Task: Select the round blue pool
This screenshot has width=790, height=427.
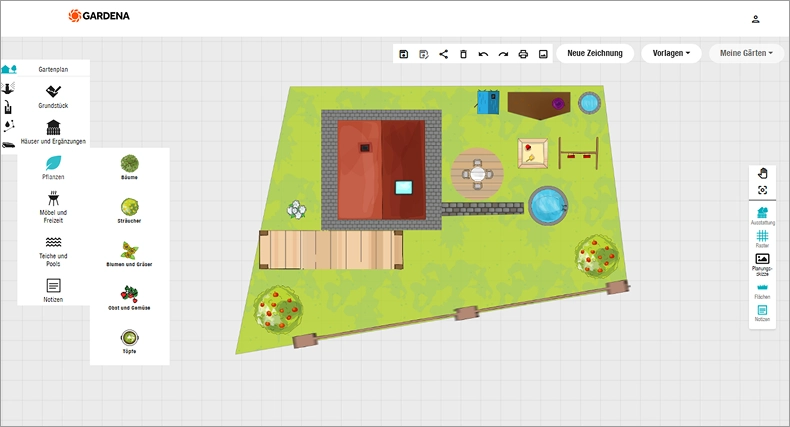Action: coord(548,206)
